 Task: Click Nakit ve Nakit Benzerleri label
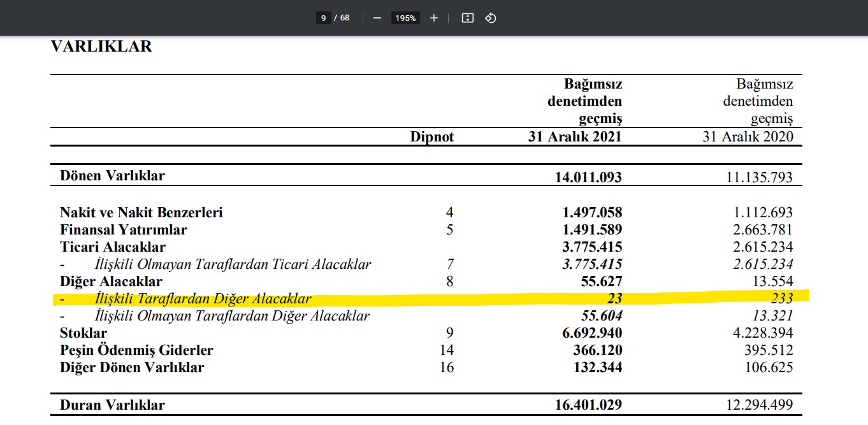[x=141, y=213]
